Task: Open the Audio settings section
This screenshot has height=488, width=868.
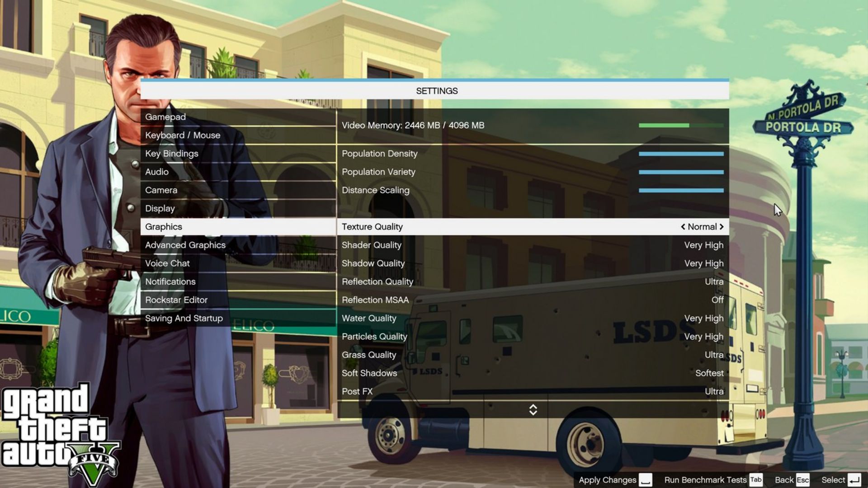Action: (157, 172)
